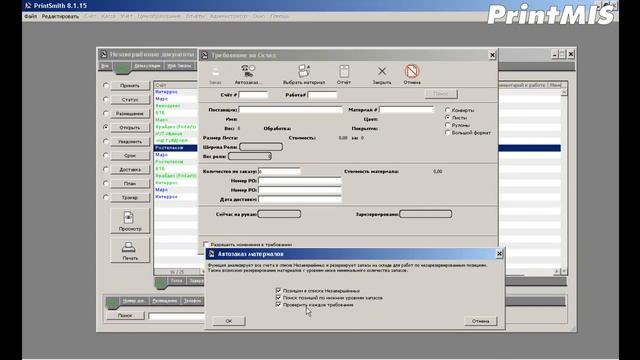Select the Листы radio button
Viewport: 640px width, 360px height.
(x=448, y=118)
